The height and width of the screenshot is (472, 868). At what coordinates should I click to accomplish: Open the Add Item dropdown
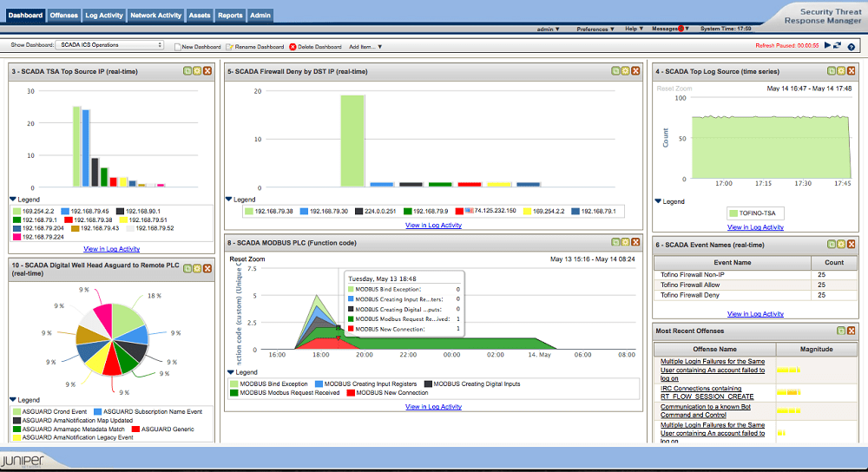[x=365, y=47]
